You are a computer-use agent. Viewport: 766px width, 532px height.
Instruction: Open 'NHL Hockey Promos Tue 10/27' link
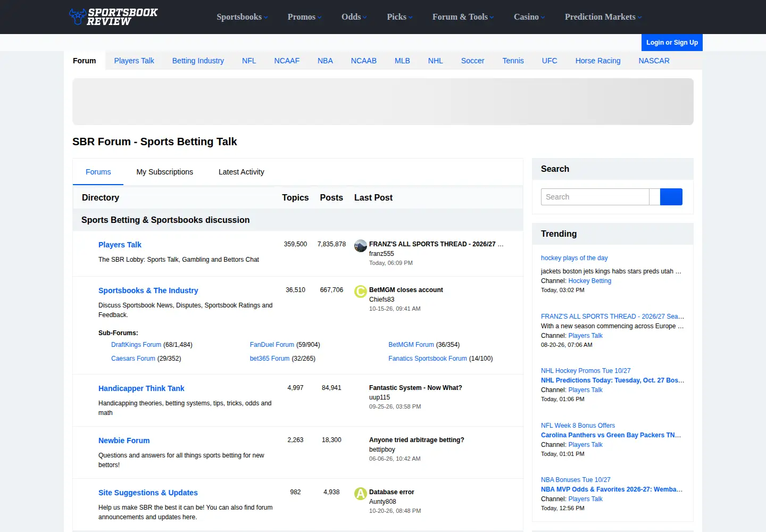(586, 371)
